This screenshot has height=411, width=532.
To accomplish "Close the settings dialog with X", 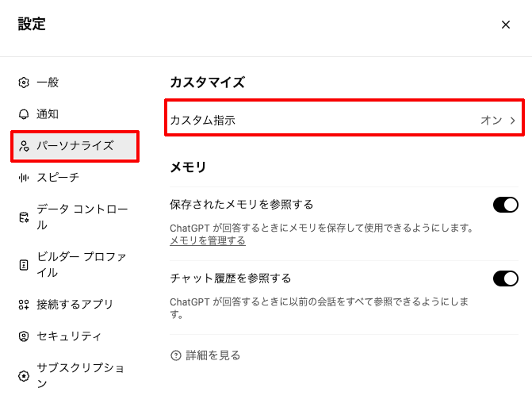I will (x=506, y=25).
